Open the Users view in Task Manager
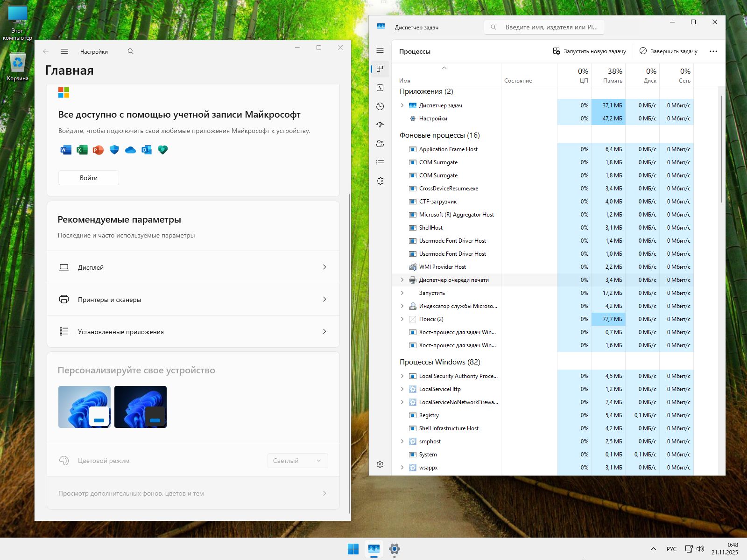Screen dimensions: 747x560 pyautogui.click(x=380, y=144)
